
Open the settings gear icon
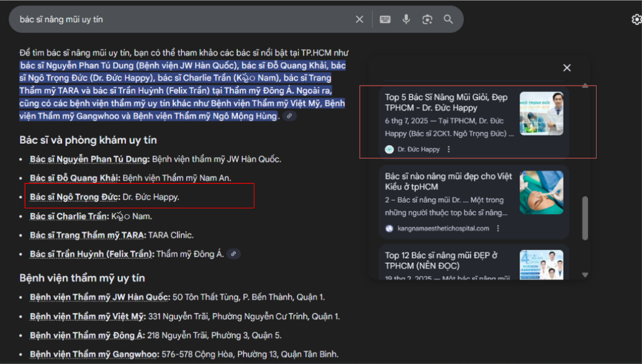click(x=636, y=19)
